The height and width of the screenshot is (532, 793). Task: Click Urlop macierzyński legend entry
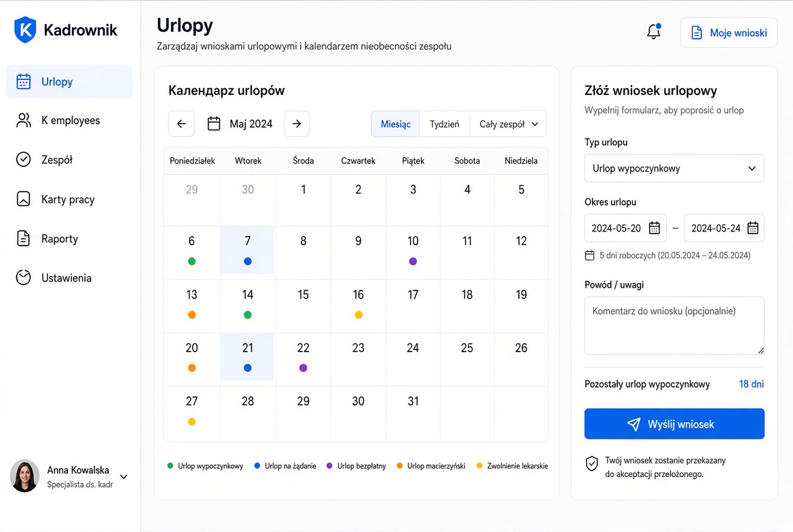(431, 465)
